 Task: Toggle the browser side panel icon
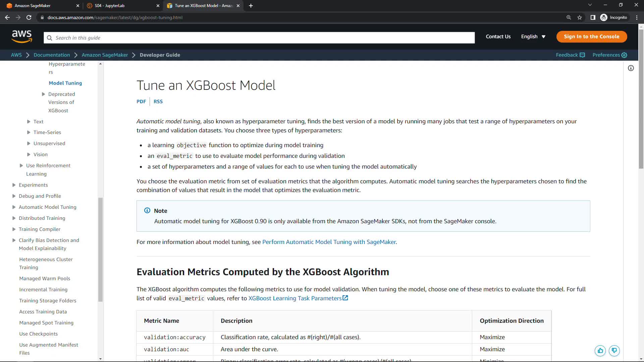coord(593,17)
